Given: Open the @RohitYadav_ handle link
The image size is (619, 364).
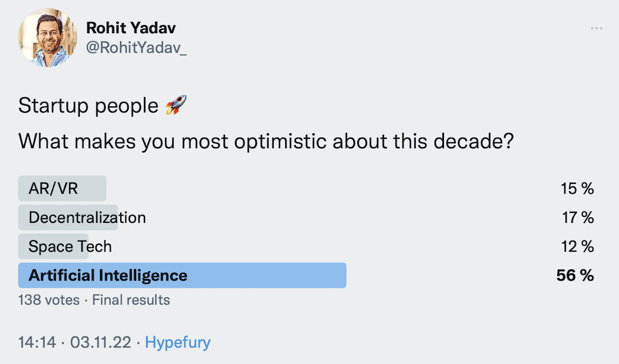Looking at the screenshot, I should tap(136, 48).
